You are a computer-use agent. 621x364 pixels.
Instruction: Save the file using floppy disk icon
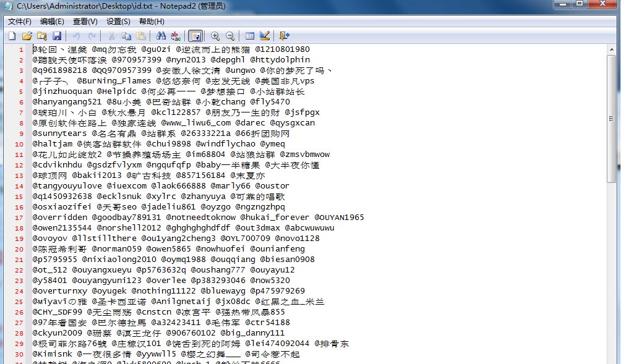[x=57, y=36]
